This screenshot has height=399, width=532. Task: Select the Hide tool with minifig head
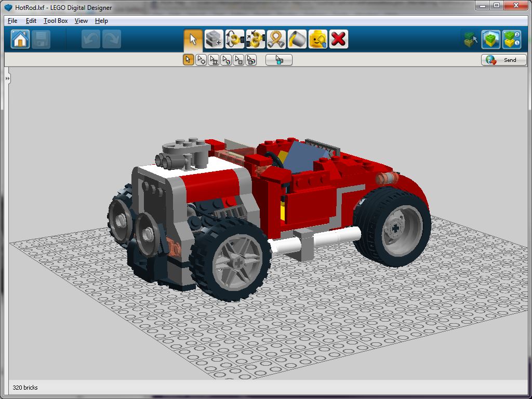[317, 38]
